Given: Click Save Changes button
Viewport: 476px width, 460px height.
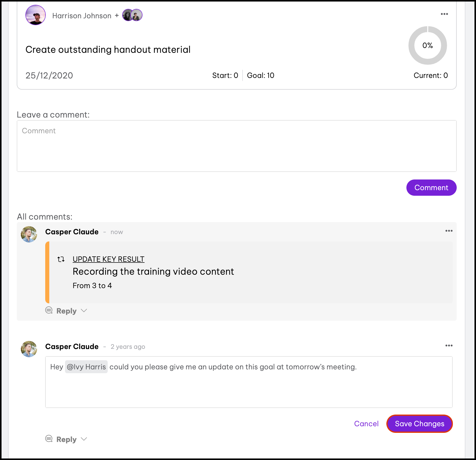Looking at the screenshot, I should pos(419,424).
